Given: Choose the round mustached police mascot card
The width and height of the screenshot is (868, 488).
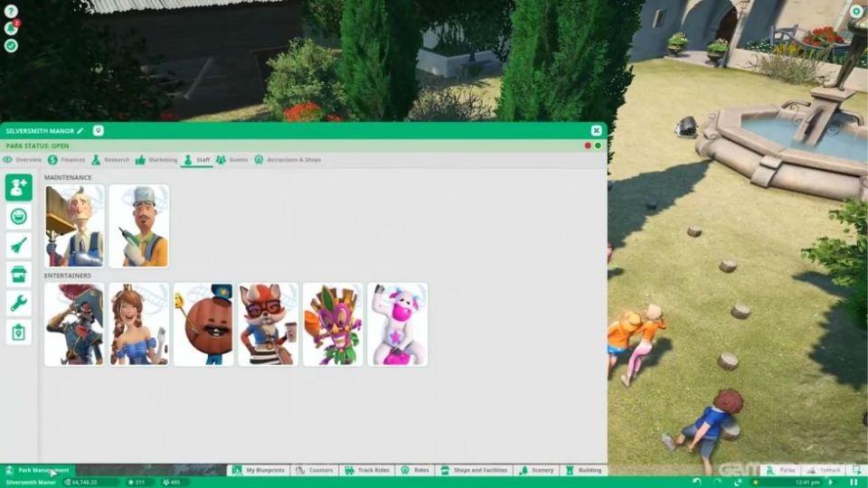Looking at the screenshot, I should (203, 324).
